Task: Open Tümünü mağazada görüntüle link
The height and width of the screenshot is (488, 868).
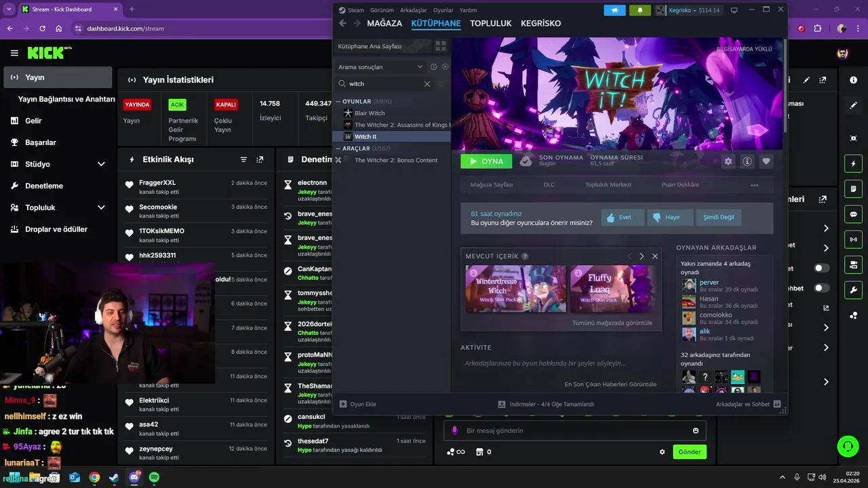Action: pyautogui.click(x=612, y=323)
